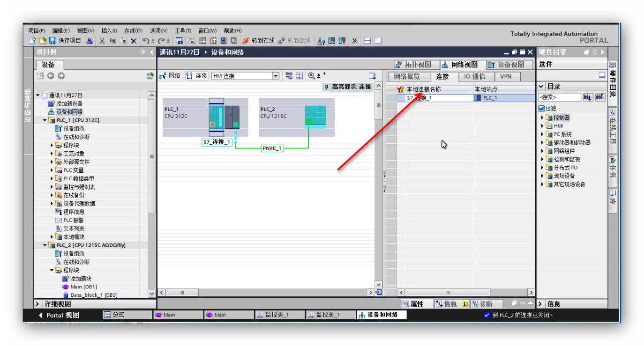Expand the 控制器 folder in hardware catalog

pos(543,117)
